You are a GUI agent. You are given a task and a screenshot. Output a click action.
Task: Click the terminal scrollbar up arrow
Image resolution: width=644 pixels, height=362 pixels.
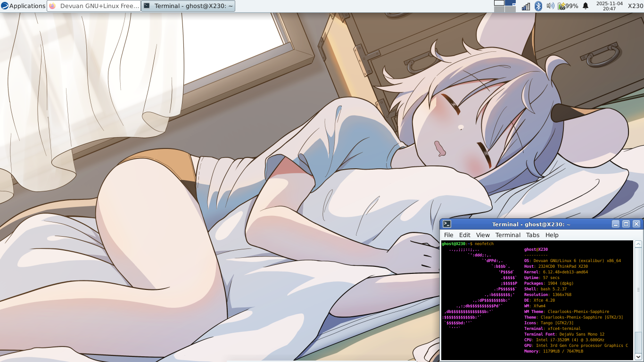638,244
